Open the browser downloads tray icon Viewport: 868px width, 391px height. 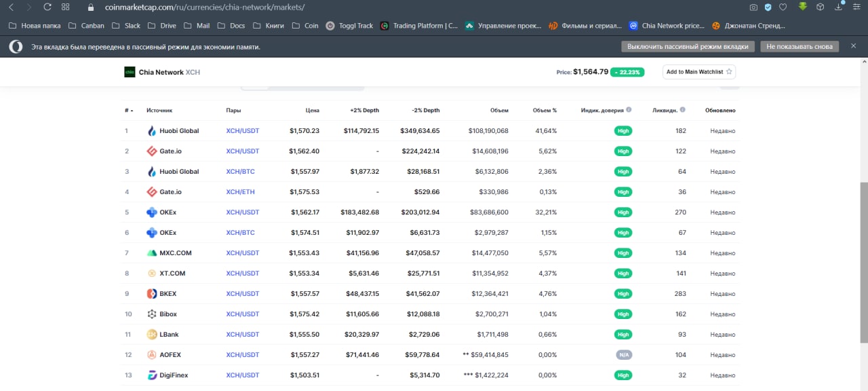click(839, 7)
